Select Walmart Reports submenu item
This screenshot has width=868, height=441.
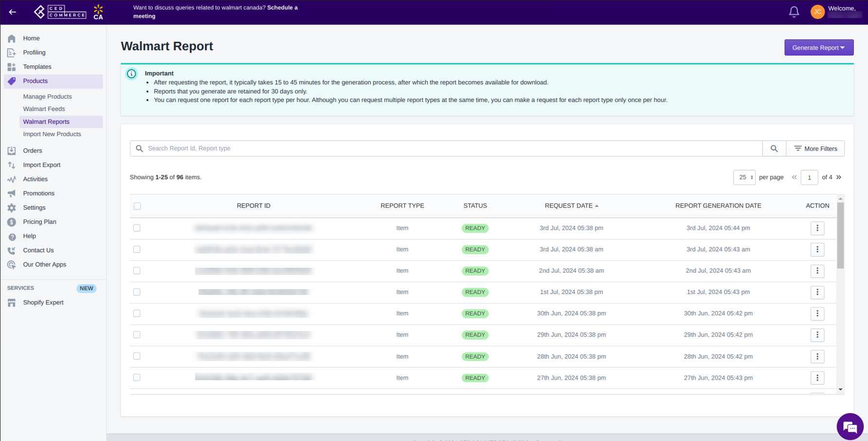click(x=61, y=122)
